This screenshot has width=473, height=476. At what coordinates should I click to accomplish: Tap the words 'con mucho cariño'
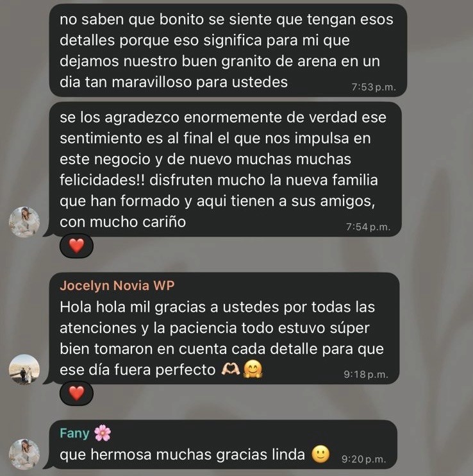click(x=122, y=222)
